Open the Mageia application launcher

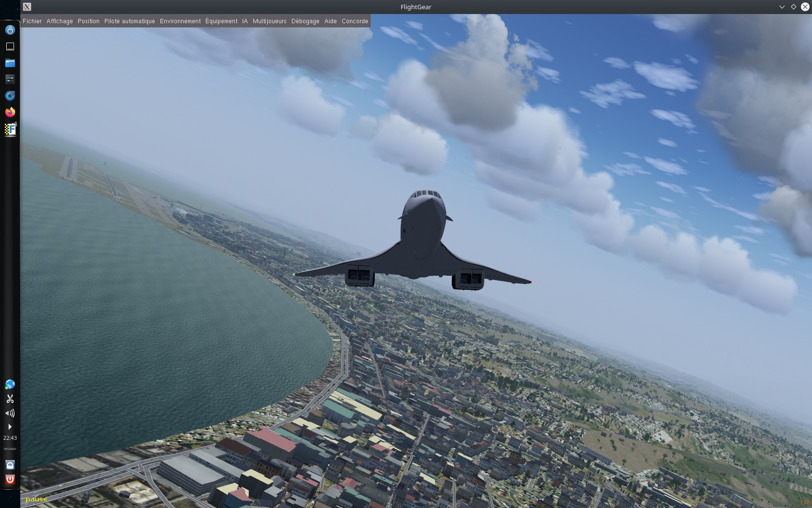(x=10, y=30)
